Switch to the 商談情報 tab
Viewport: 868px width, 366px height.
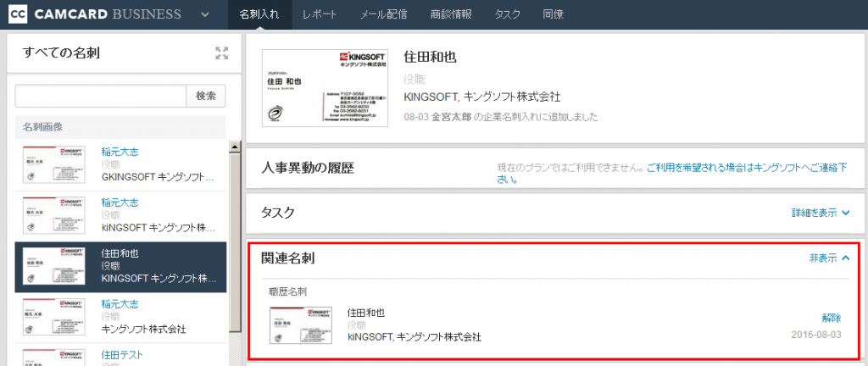click(x=451, y=15)
